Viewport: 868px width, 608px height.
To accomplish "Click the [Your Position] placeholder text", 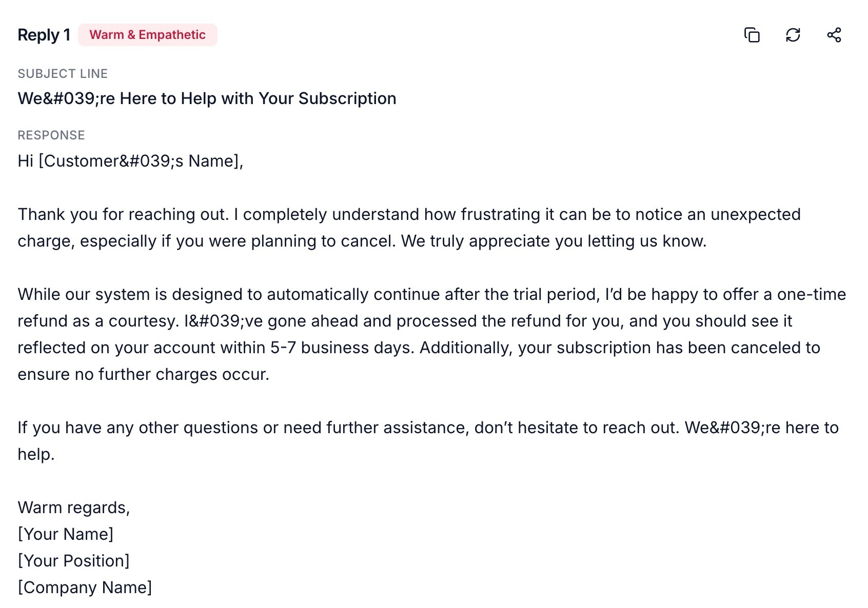I will point(73,560).
